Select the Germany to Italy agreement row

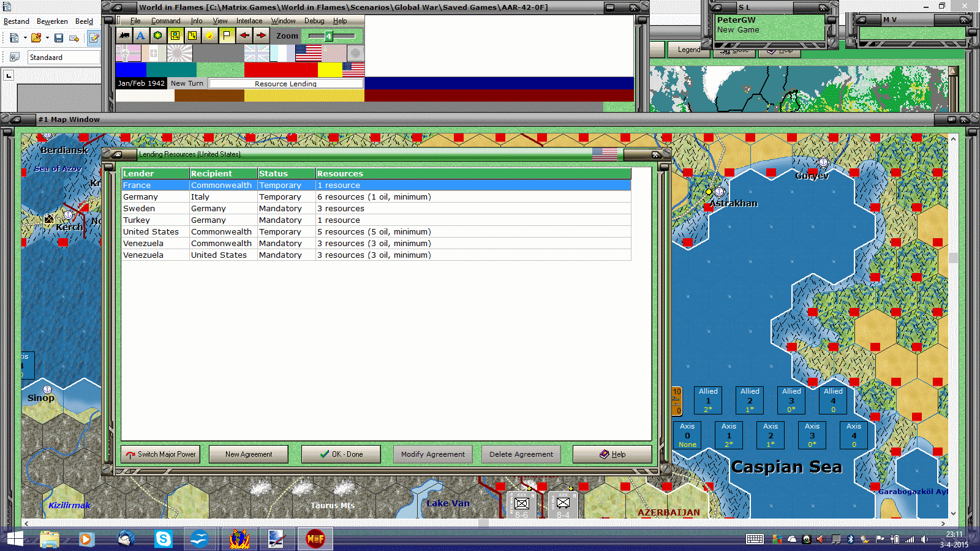point(376,197)
